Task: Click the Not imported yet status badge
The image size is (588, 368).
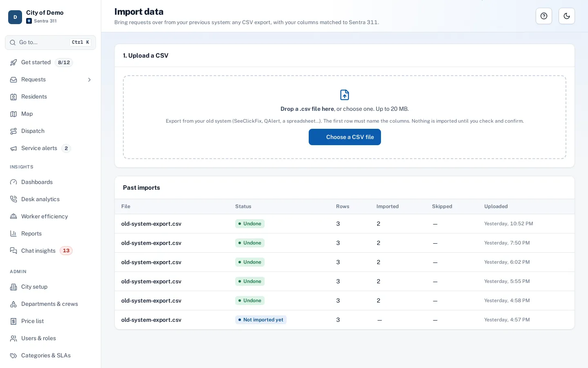Action: (261, 320)
